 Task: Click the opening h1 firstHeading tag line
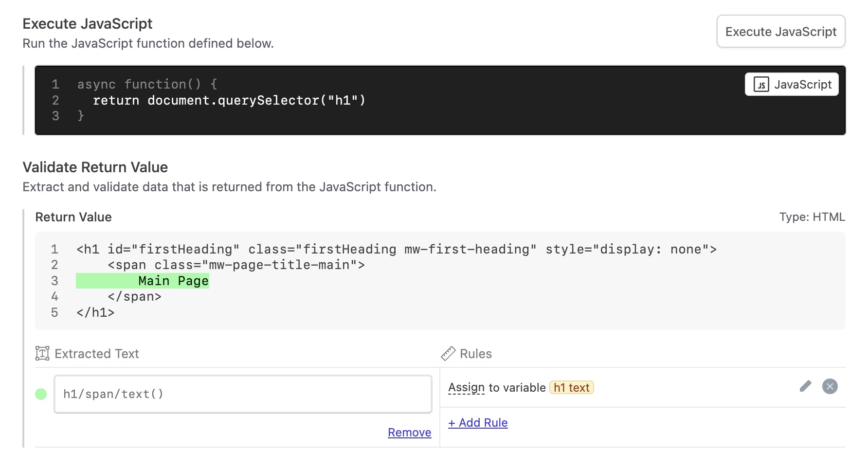pos(396,250)
